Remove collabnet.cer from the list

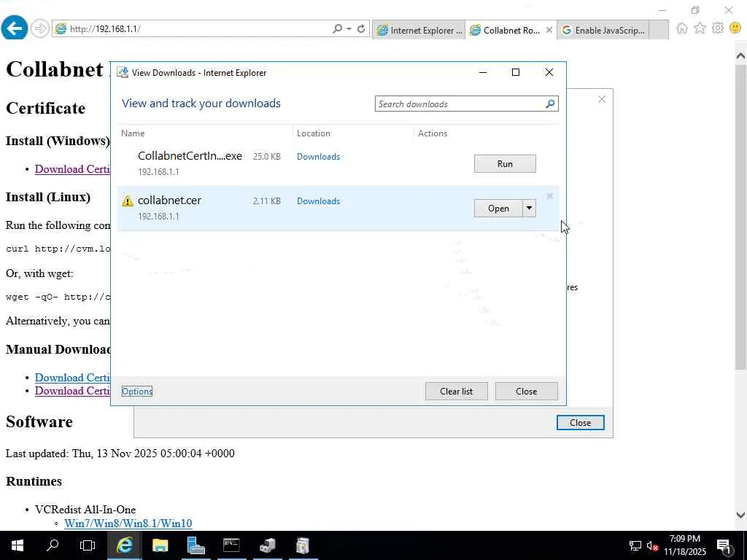550,196
